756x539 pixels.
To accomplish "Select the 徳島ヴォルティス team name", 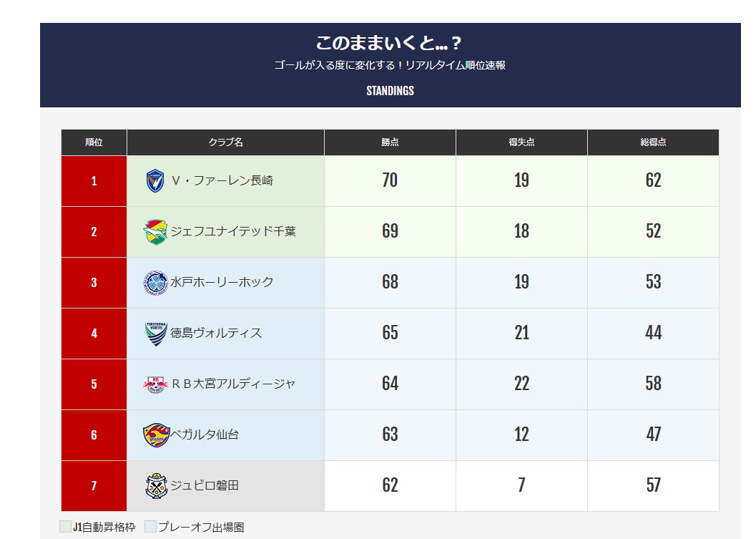I will (216, 334).
